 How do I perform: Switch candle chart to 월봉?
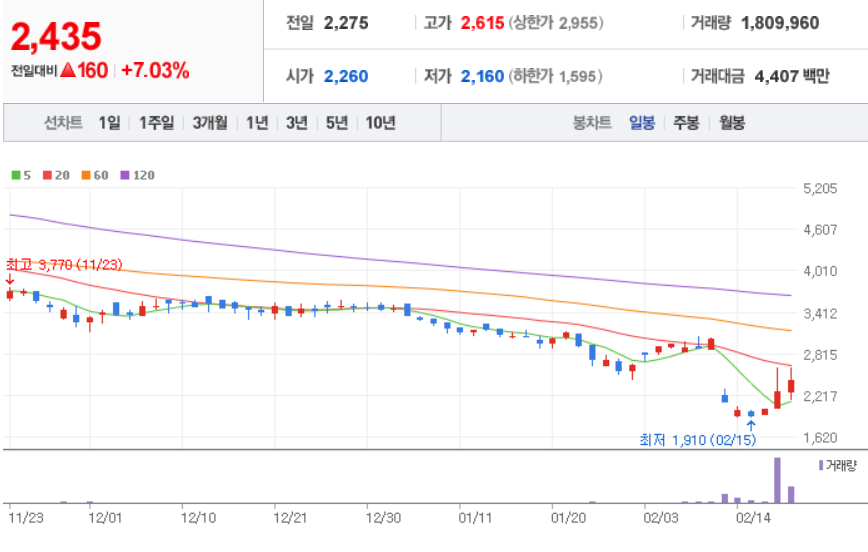click(x=732, y=122)
